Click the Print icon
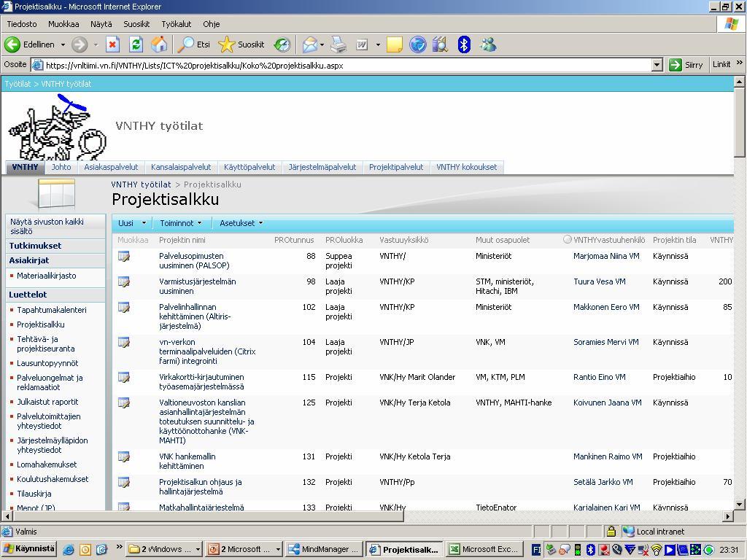 338,44
